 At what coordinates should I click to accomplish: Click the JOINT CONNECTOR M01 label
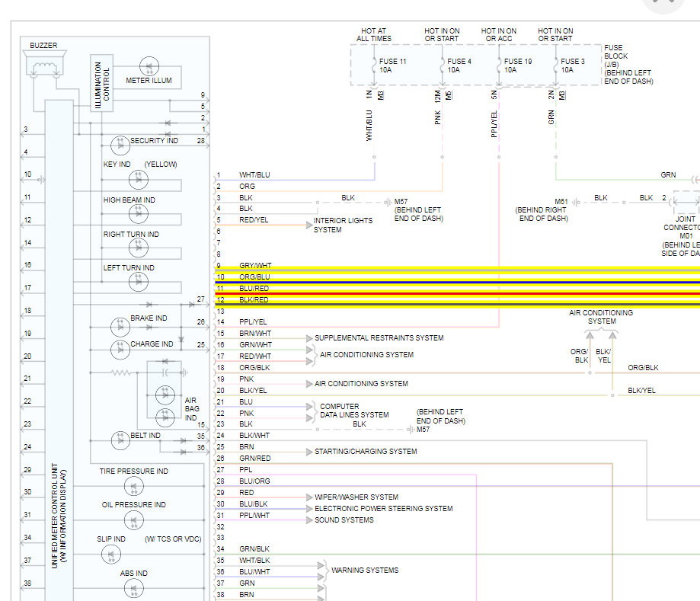[682, 228]
